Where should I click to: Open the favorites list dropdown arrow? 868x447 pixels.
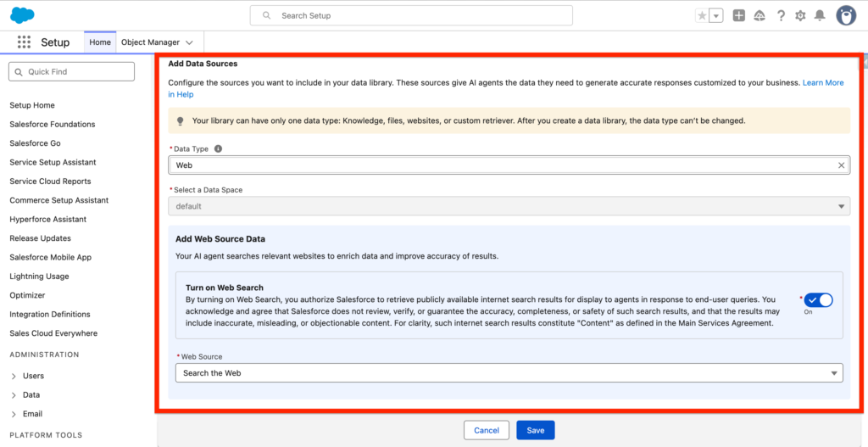(x=716, y=15)
